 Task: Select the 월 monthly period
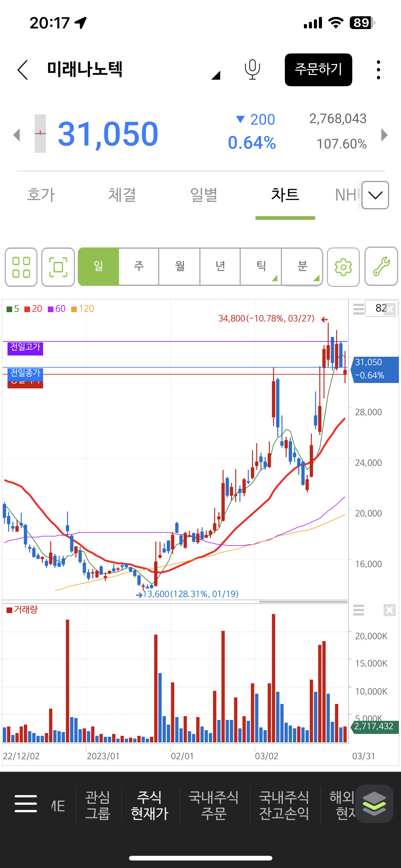pos(179,267)
